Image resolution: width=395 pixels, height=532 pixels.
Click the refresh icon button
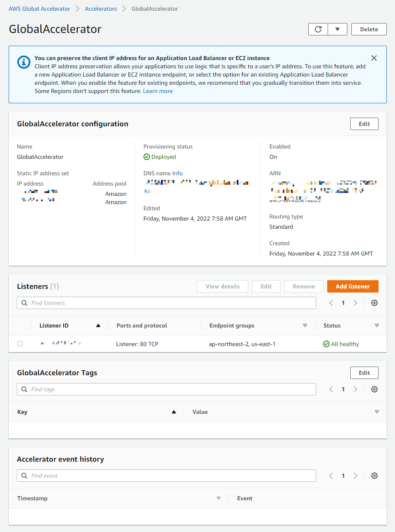click(x=318, y=29)
